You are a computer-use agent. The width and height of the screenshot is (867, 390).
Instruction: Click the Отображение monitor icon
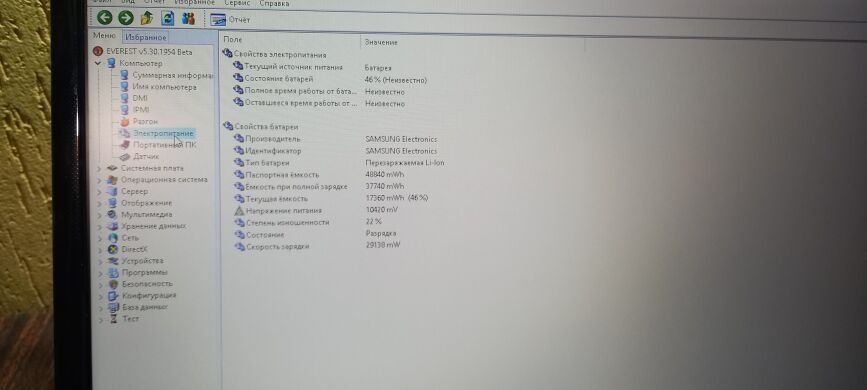point(112,203)
